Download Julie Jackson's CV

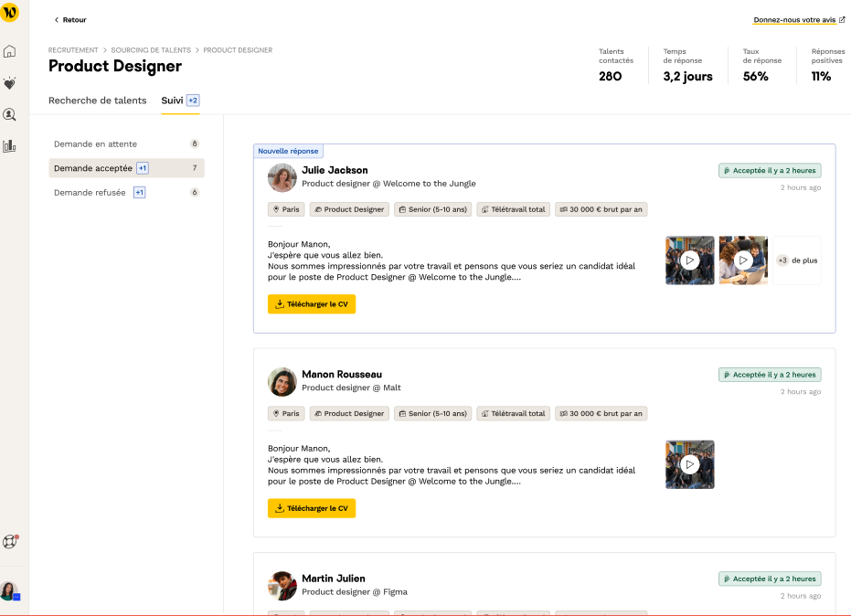[311, 304]
